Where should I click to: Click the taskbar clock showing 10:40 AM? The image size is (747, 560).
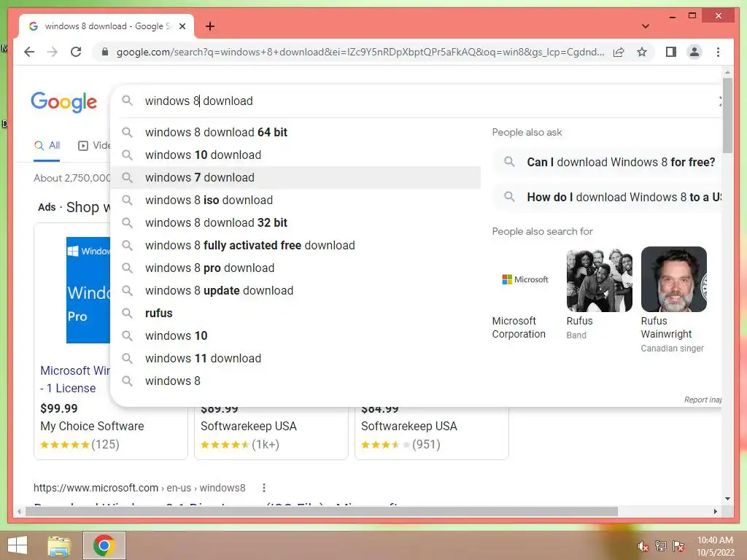(x=715, y=546)
